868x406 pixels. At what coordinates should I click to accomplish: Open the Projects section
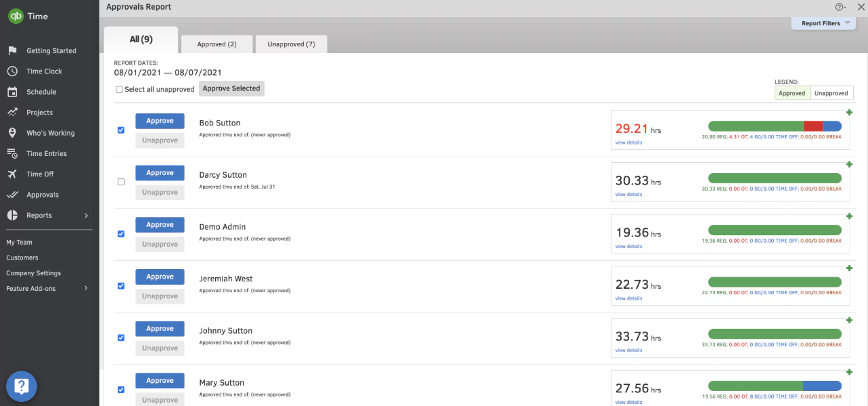pyautogui.click(x=14, y=112)
